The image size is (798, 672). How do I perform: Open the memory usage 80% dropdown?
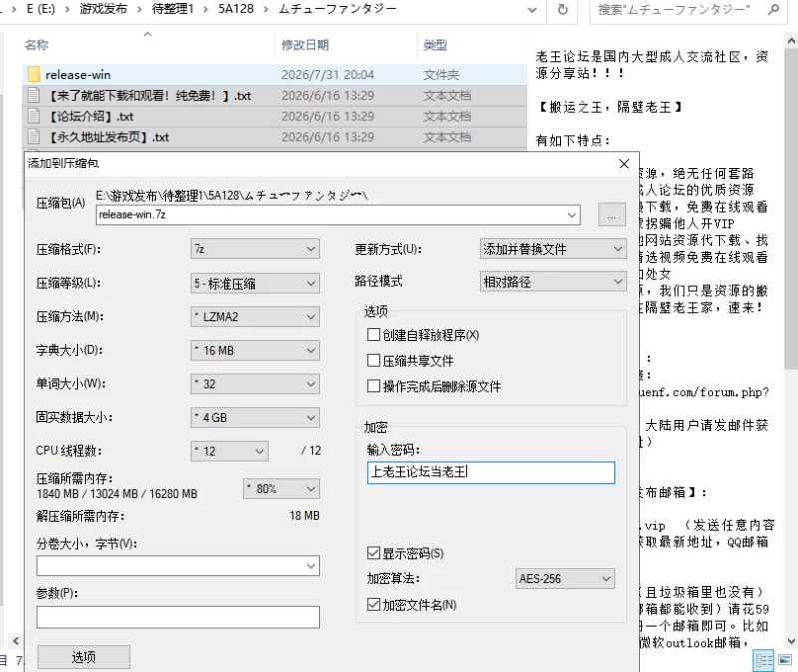281,489
